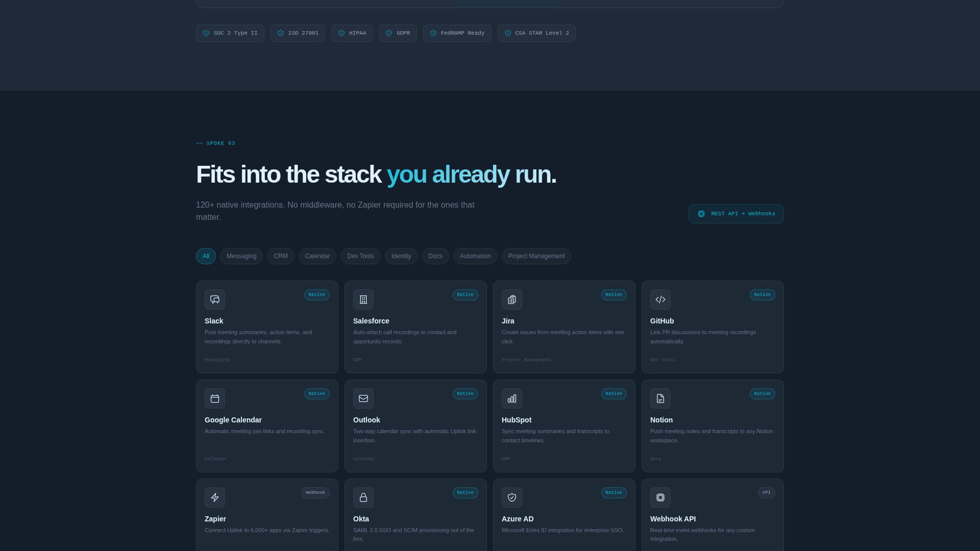
Task: Select the Project Management filter
Action: pos(536,256)
